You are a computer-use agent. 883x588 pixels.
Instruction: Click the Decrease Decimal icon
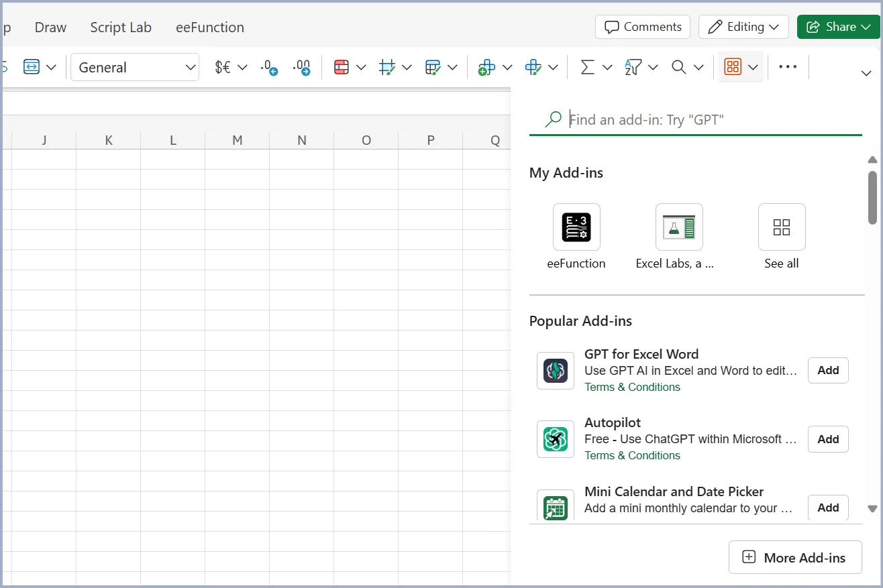[x=268, y=66]
